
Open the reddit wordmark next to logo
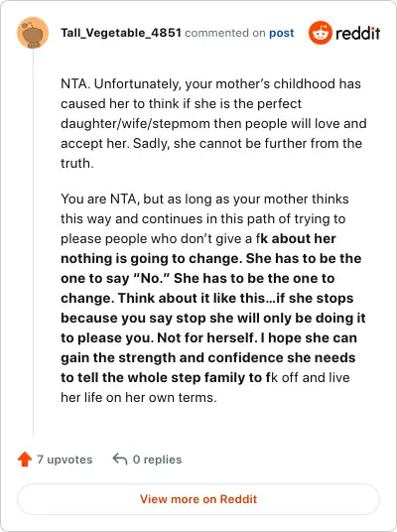357,34
